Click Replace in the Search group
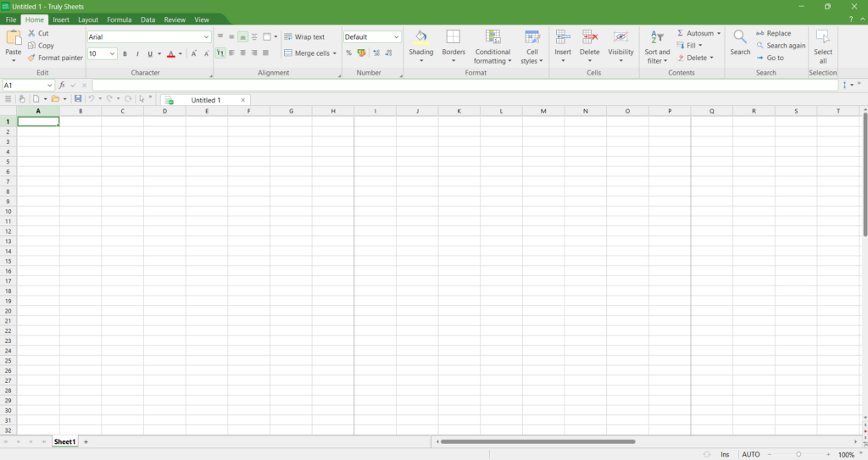868x460 pixels. (773, 33)
